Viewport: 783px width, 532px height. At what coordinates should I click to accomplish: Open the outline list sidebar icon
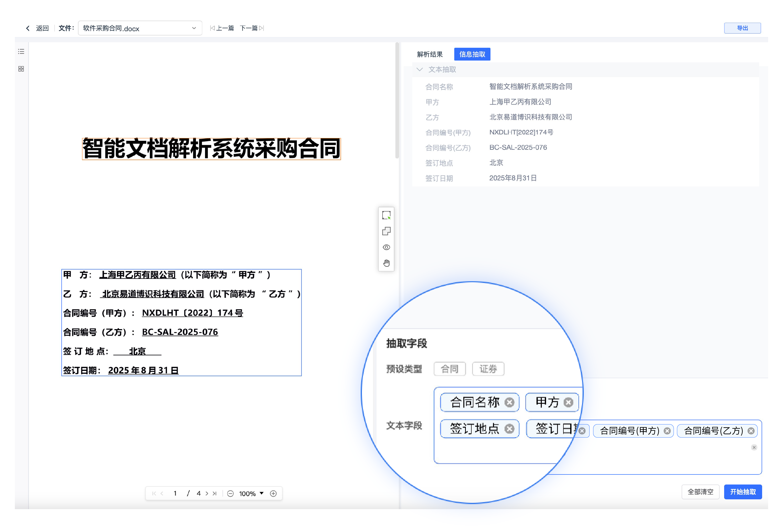tap(21, 52)
